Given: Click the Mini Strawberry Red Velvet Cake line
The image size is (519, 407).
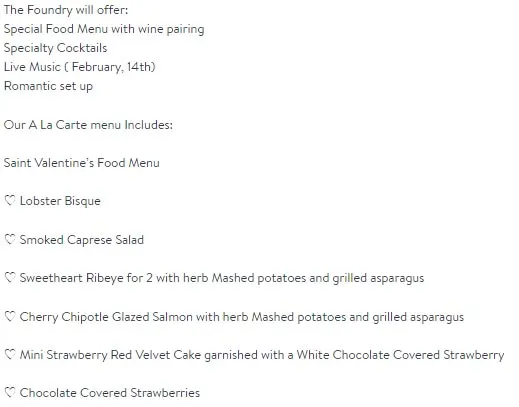Looking at the screenshot, I should [262, 355].
